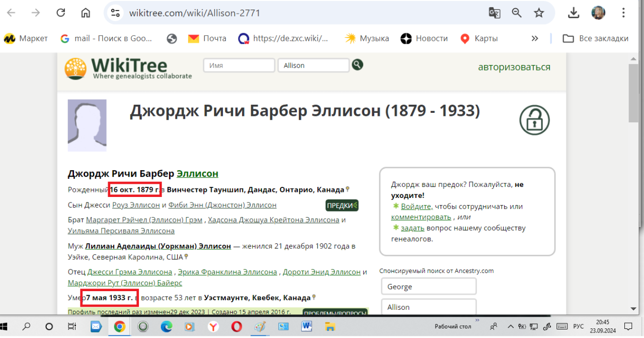Reload the page with the refresh icon

tap(61, 13)
